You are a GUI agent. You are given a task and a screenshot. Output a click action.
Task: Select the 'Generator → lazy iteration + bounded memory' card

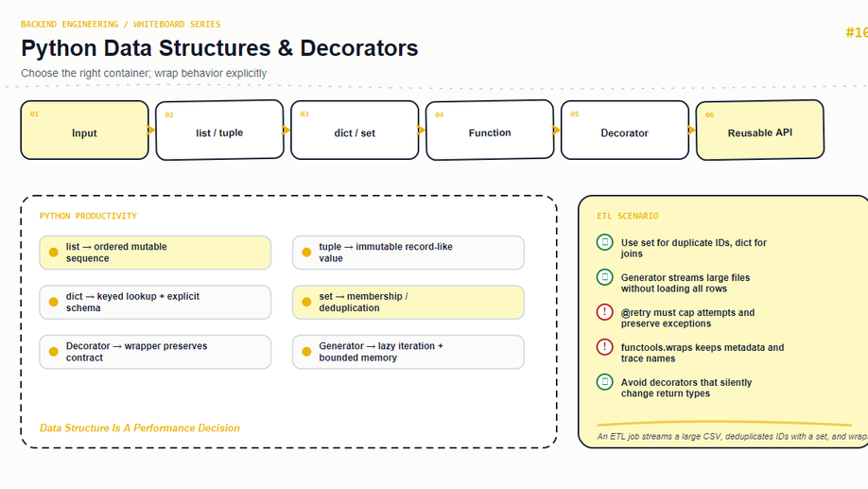click(x=408, y=352)
